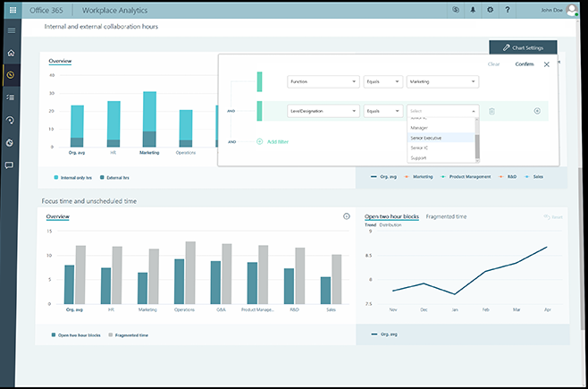Expand the hamburger navigation menu
This screenshot has width=588, height=389.
tap(11, 30)
